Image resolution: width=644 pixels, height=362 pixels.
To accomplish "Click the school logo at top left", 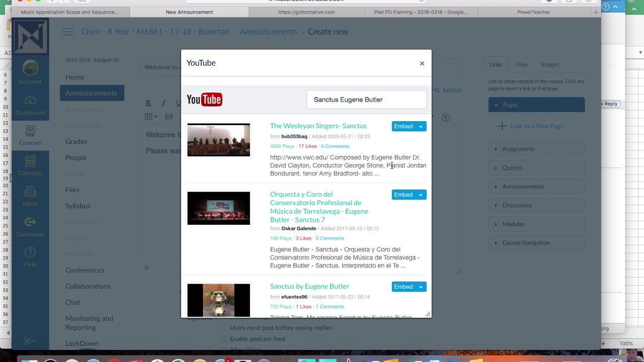I will click(30, 36).
